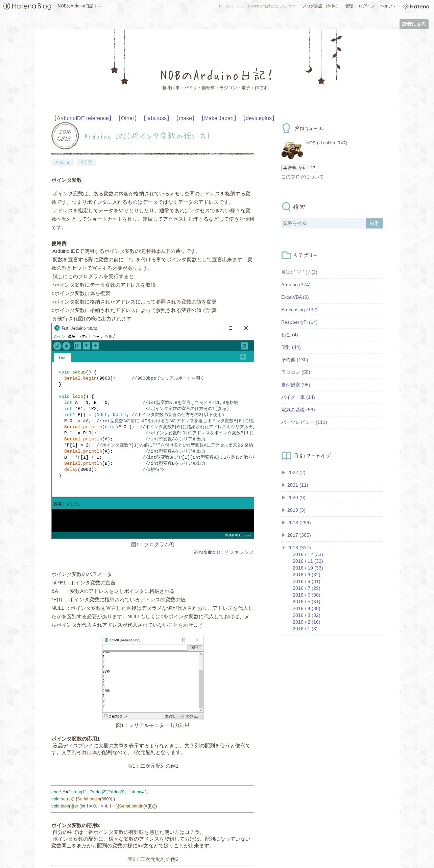Open the fabcross link
Viewport: 434px width, 868px height.
[156, 118]
